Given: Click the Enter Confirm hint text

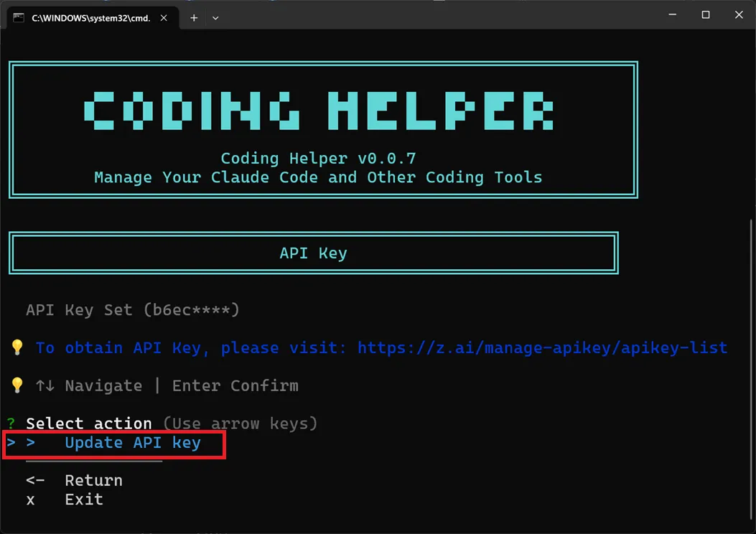Looking at the screenshot, I should click(235, 385).
